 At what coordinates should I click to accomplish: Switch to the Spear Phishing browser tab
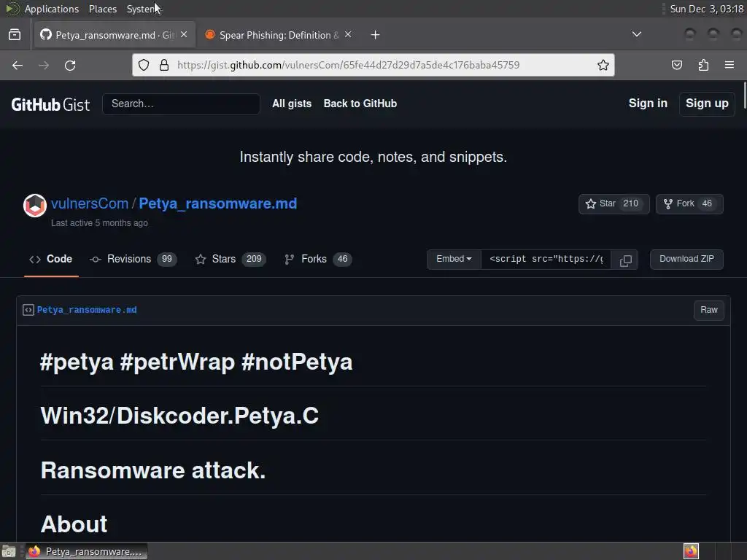279,35
